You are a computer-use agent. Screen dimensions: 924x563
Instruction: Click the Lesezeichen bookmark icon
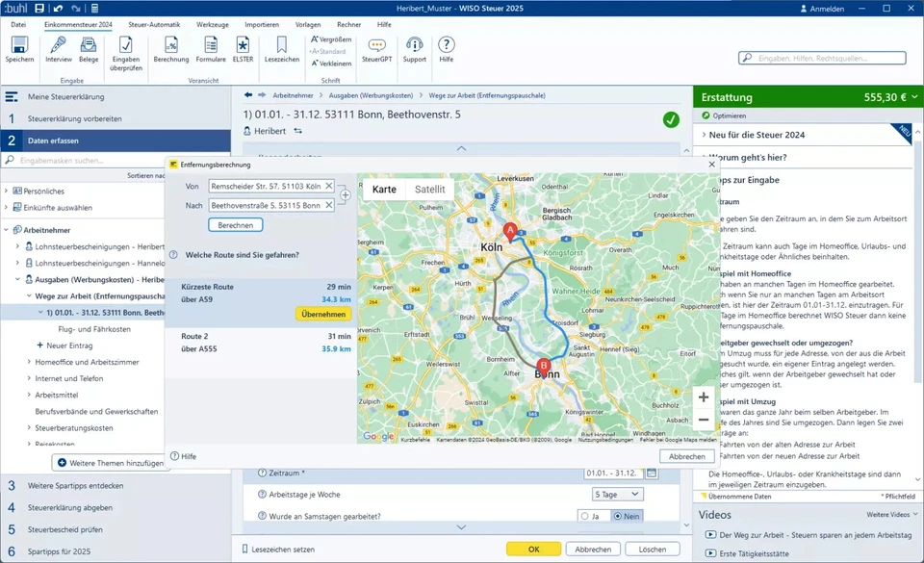coord(282,45)
